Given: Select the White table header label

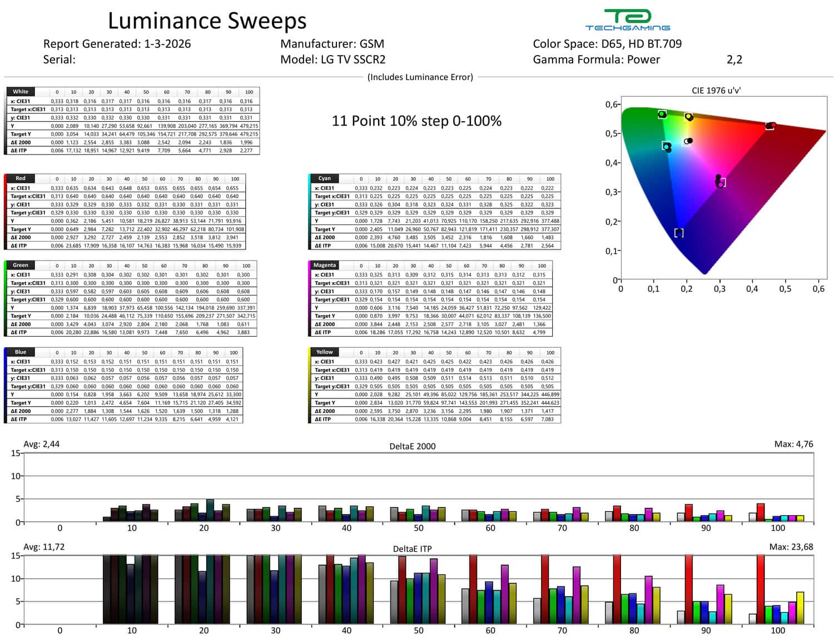Looking at the screenshot, I should tap(21, 92).
